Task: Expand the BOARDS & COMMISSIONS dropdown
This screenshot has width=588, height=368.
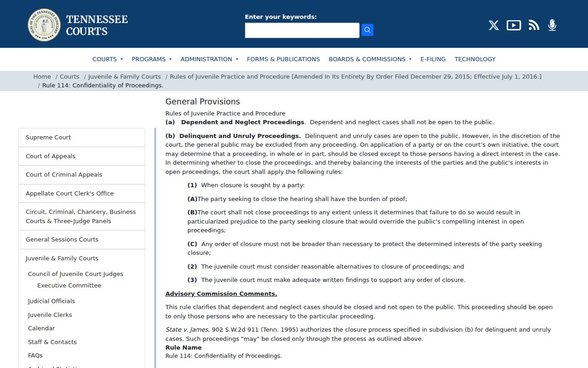Action: pyautogui.click(x=370, y=59)
